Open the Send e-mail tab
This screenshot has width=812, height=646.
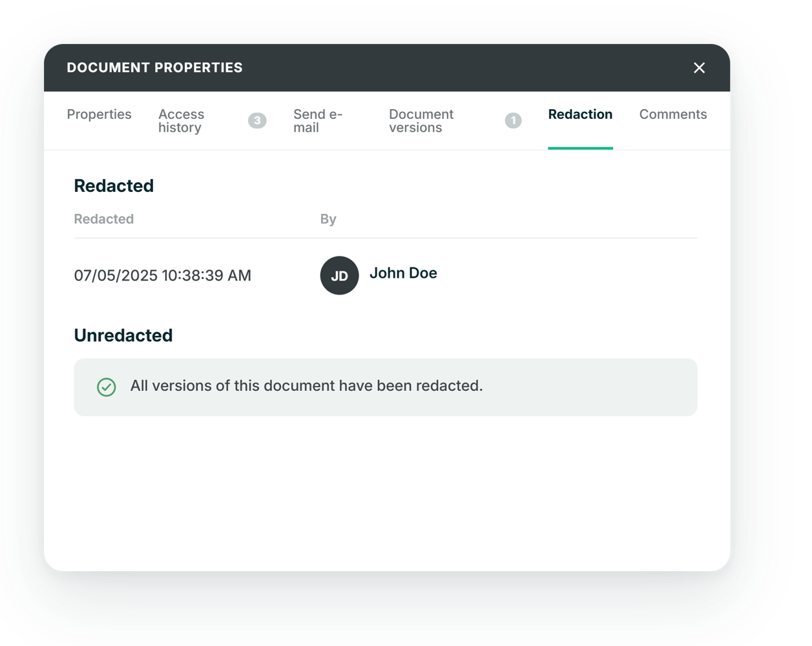click(x=318, y=121)
